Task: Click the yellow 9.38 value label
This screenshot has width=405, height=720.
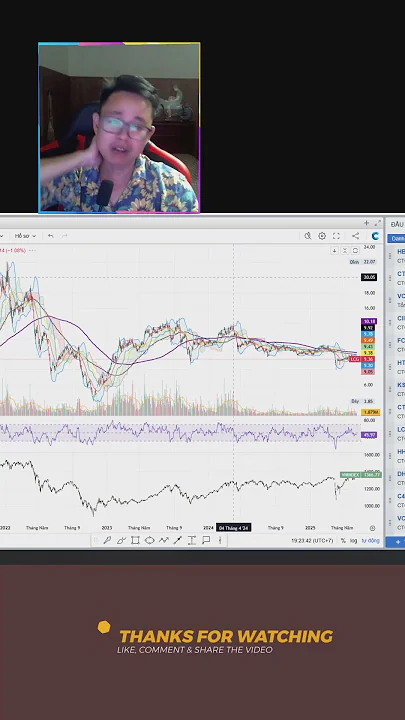Action: [x=369, y=353]
